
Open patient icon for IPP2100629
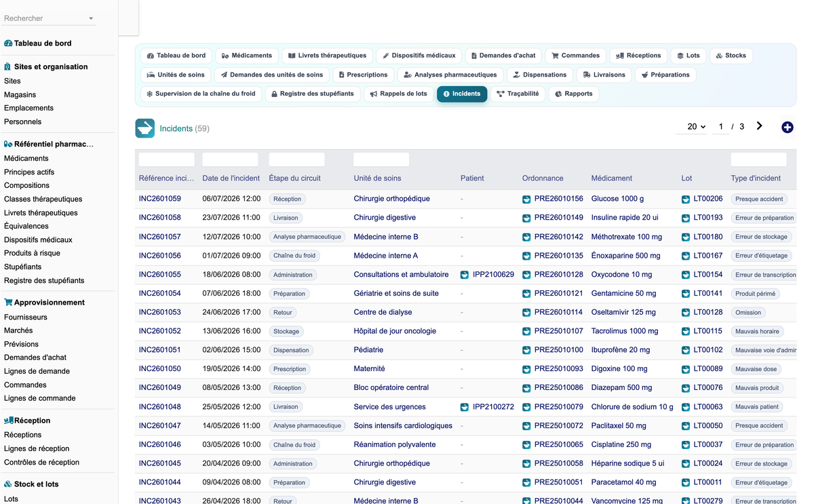pyautogui.click(x=465, y=275)
